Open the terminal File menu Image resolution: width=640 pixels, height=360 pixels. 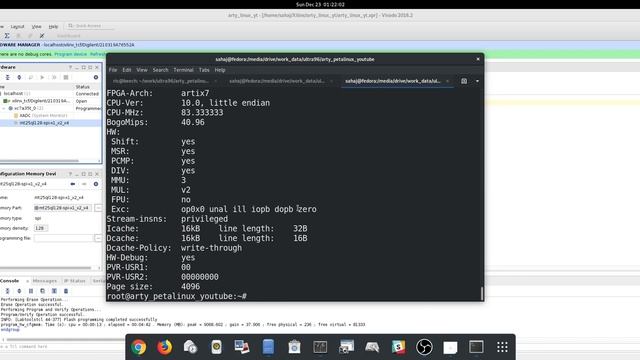coord(113,70)
